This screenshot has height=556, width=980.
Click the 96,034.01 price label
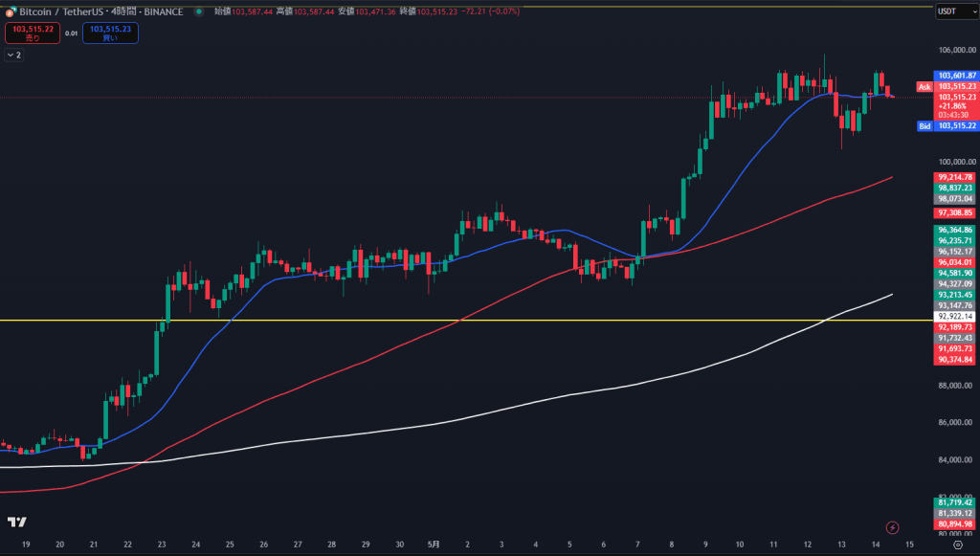coord(956,262)
